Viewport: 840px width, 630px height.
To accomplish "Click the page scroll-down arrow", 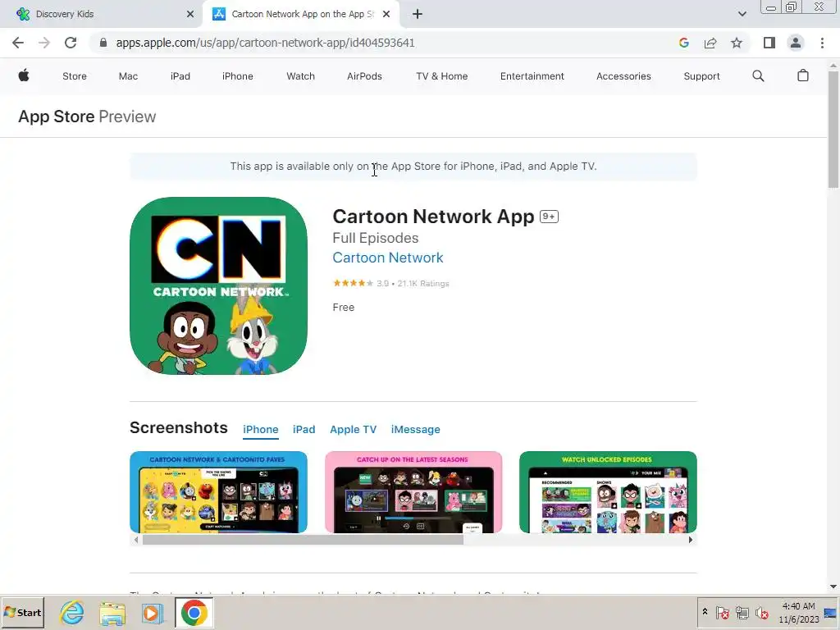I will point(833,587).
